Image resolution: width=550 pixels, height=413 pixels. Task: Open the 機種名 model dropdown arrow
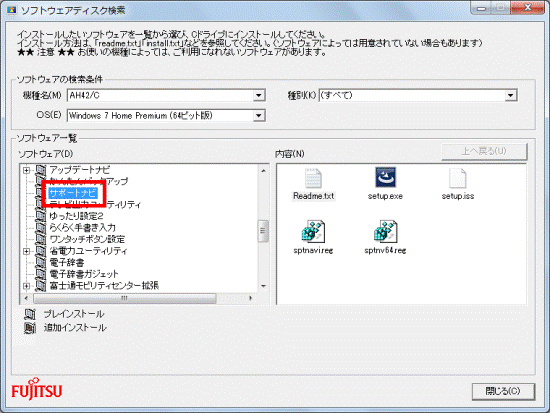coord(259,95)
